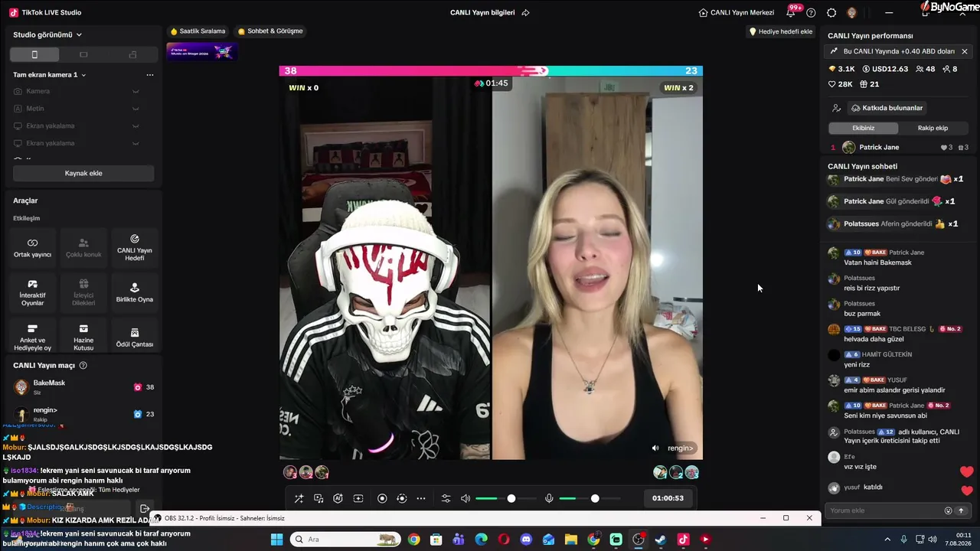Open Opera browser from the taskbar
Screen dimensions: 980x551
click(503, 540)
